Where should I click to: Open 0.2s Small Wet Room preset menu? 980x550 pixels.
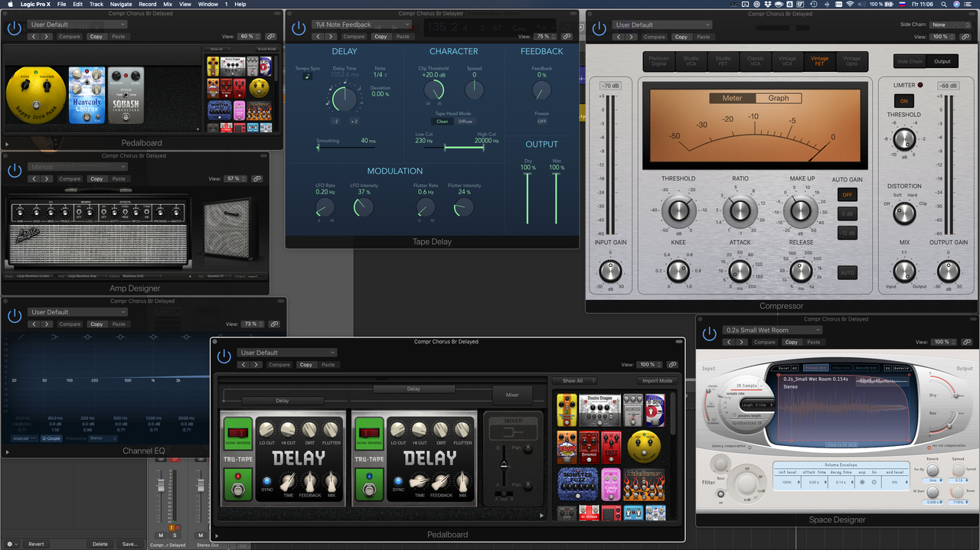(x=773, y=330)
